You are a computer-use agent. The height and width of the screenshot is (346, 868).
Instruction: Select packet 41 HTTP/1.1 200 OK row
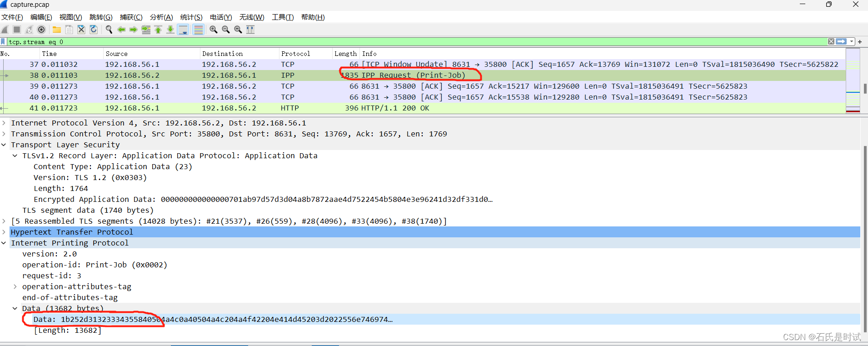[423, 108]
